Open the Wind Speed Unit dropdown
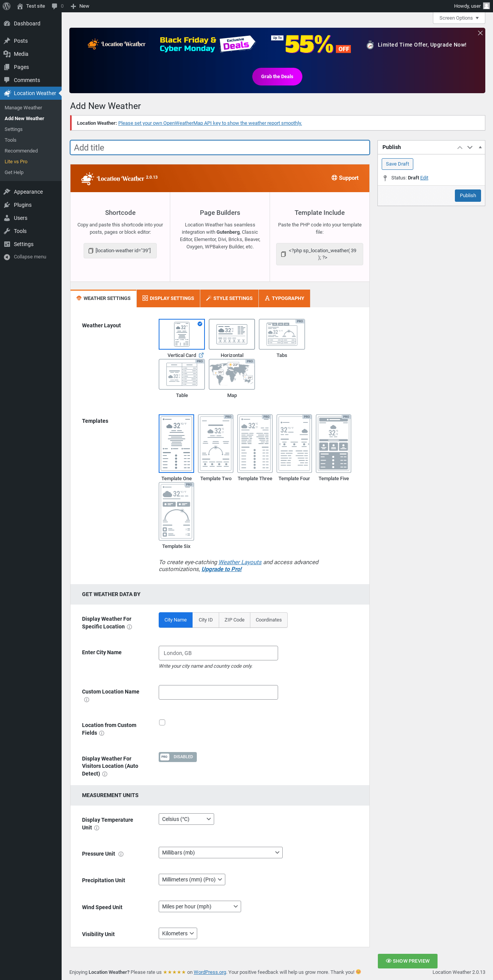The width and height of the screenshot is (493, 980). pos(200,906)
